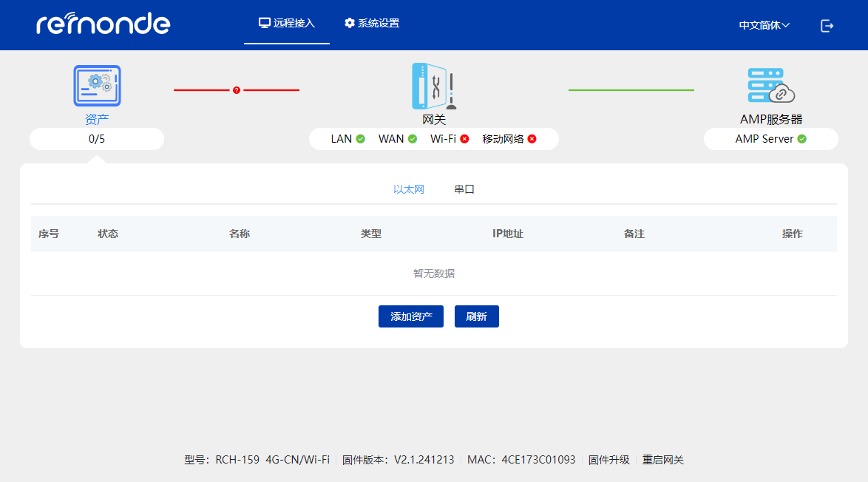This screenshot has height=482, width=868.
Task: Select the AMP服务器 server icon
Action: (770, 85)
